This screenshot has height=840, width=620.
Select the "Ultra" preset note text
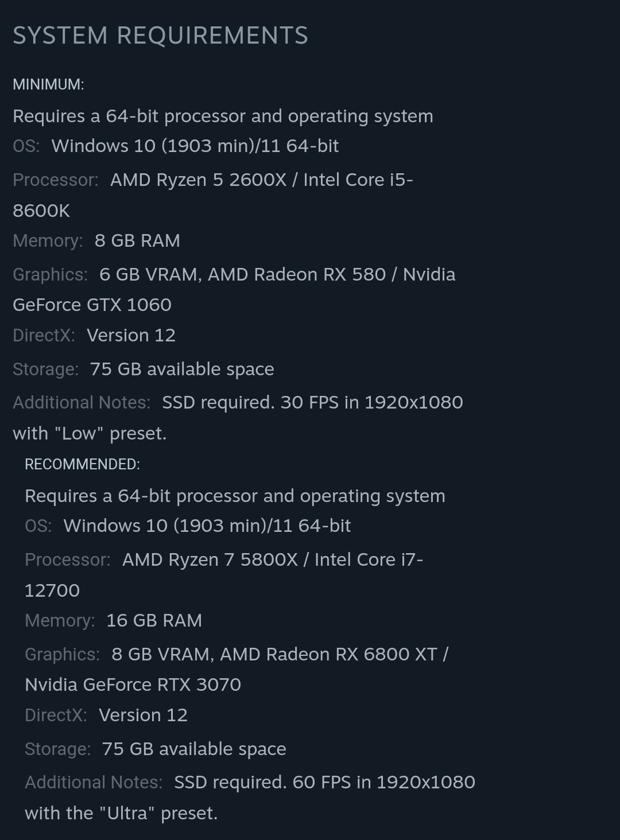pos(121,813)
